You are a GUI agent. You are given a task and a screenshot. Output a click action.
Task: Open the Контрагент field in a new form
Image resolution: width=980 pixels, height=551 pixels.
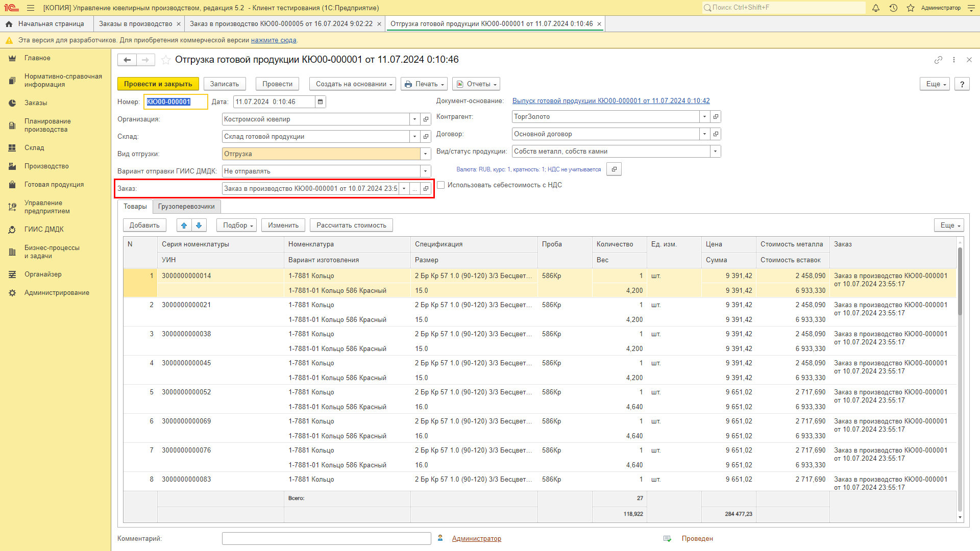tap(716, 117)
